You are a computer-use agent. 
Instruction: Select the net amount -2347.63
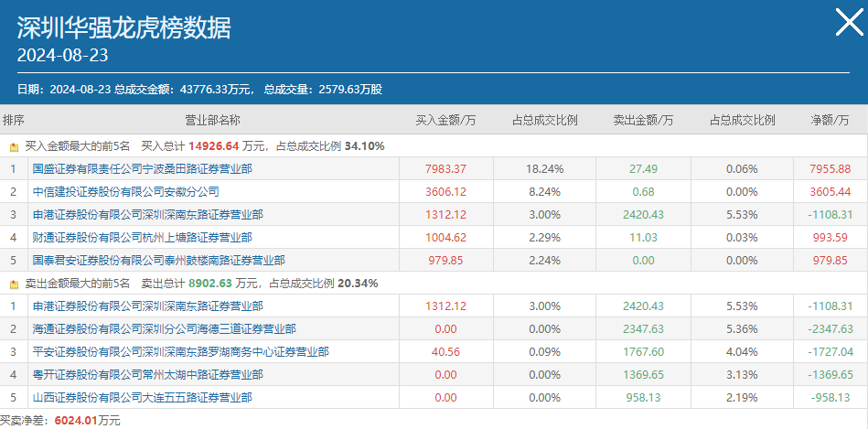[x=830, y=328]
